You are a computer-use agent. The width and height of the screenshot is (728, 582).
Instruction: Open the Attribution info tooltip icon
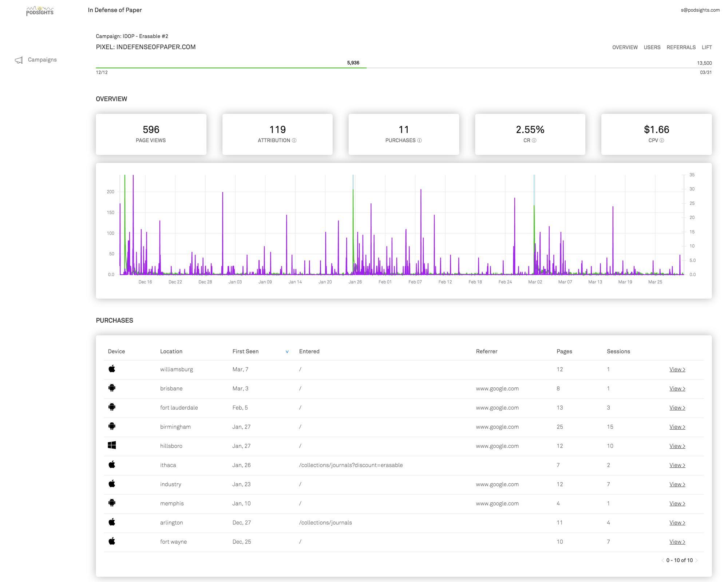294,140
